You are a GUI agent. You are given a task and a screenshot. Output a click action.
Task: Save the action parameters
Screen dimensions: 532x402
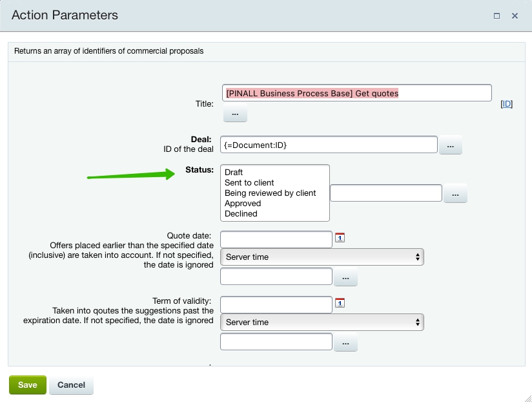(27, 385)
